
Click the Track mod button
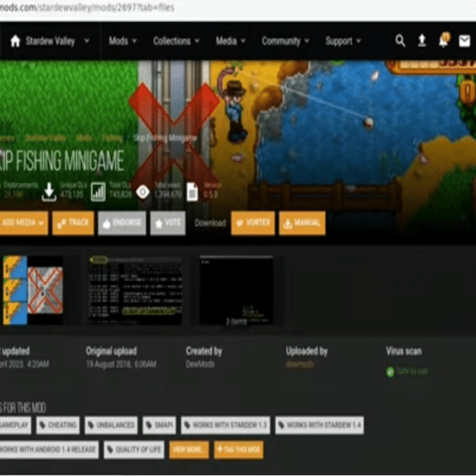[x=73, y=223]
